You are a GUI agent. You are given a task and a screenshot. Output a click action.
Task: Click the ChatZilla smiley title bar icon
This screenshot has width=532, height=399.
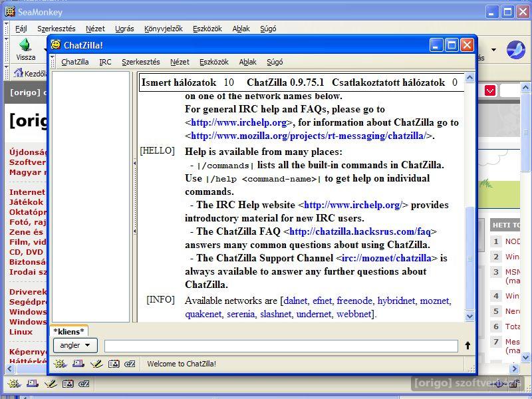[x=56, y=45]
